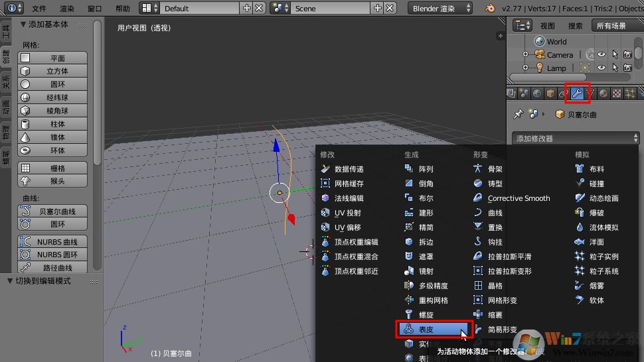Open the Object properties cube tab
This screenshot has height=362, width=644.
point(550,93)
